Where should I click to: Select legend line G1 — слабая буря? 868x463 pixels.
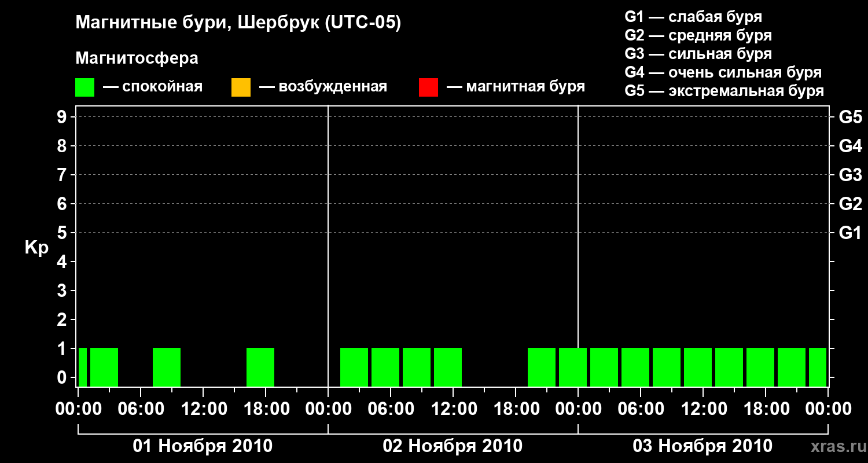point(693,17)
